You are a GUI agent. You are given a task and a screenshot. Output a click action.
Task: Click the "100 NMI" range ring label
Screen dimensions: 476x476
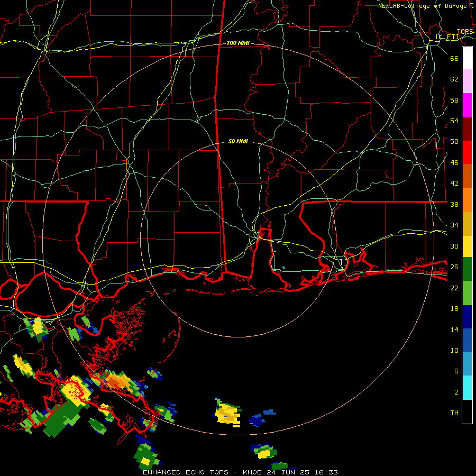coord(238,43)
